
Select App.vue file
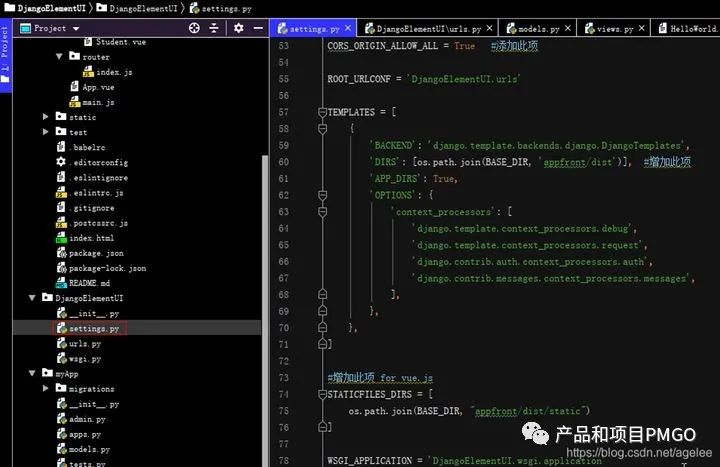tap(92, 87)
